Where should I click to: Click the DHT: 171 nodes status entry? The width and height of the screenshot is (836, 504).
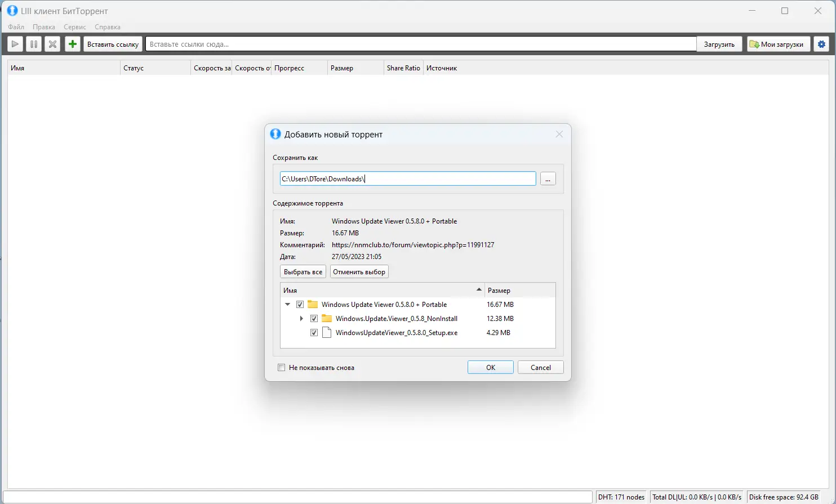click(621, 497)
